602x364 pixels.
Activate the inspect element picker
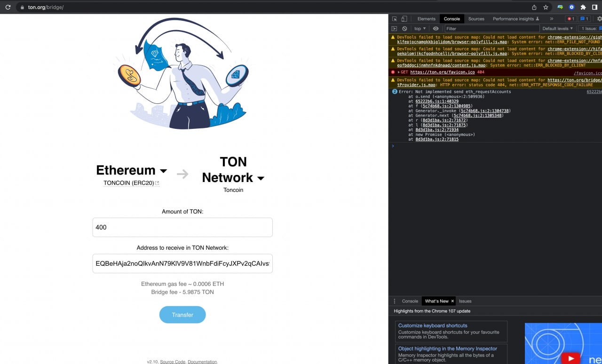395,19
